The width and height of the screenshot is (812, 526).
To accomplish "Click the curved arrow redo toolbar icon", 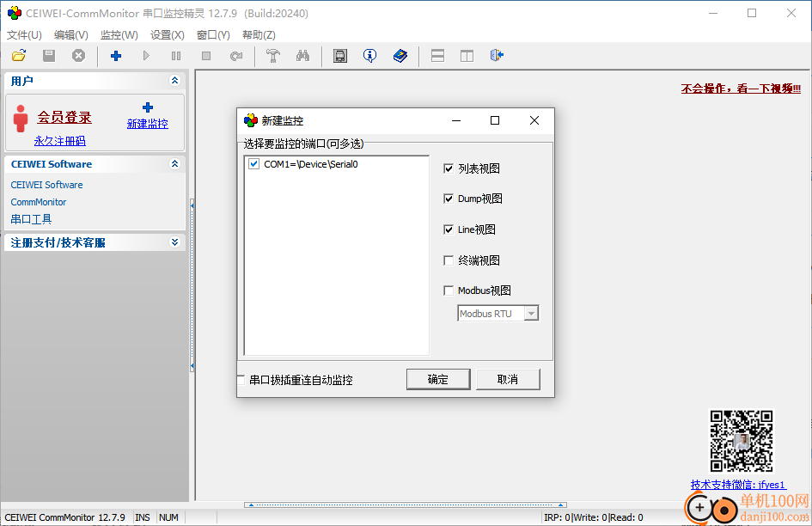I will 236,56.
